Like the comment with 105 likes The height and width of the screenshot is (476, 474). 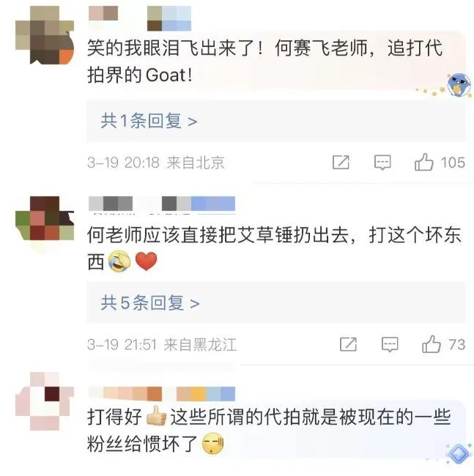pyautogui.click(x=424, y=162)
